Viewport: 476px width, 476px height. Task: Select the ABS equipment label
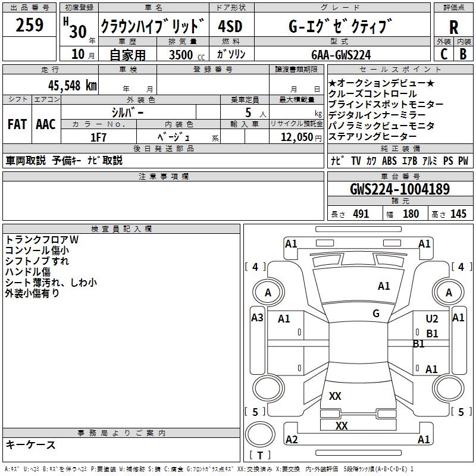click(389, 161)
